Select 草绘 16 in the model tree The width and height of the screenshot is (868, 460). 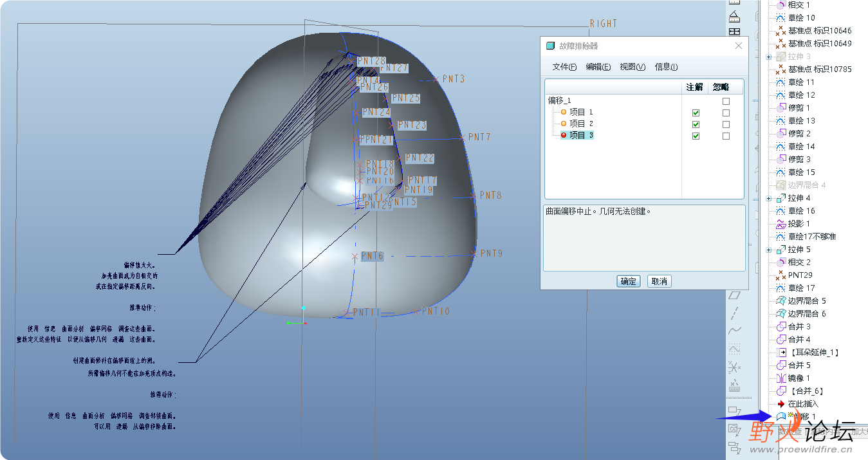(801, 211)
